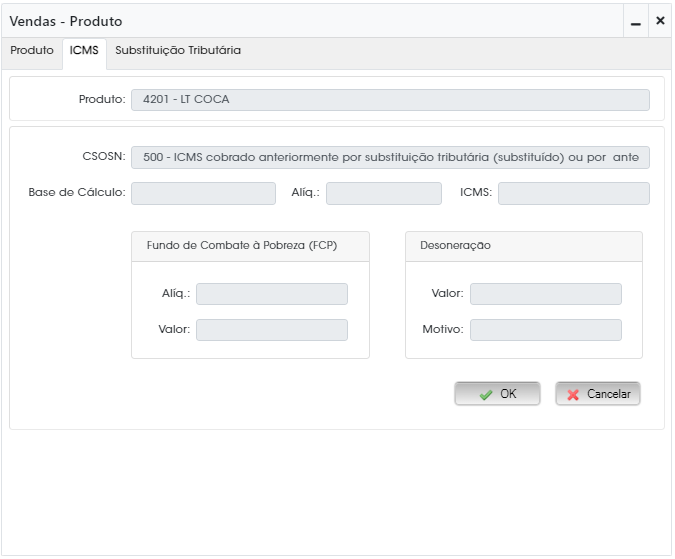
Task: Open the CSOSN selection field
Action: coord(390,158)
